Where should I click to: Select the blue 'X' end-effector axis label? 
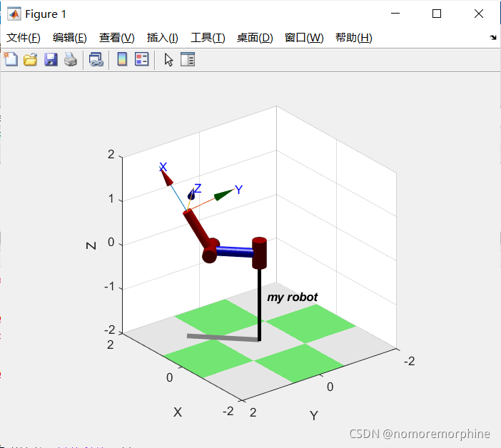pos(163,167)
